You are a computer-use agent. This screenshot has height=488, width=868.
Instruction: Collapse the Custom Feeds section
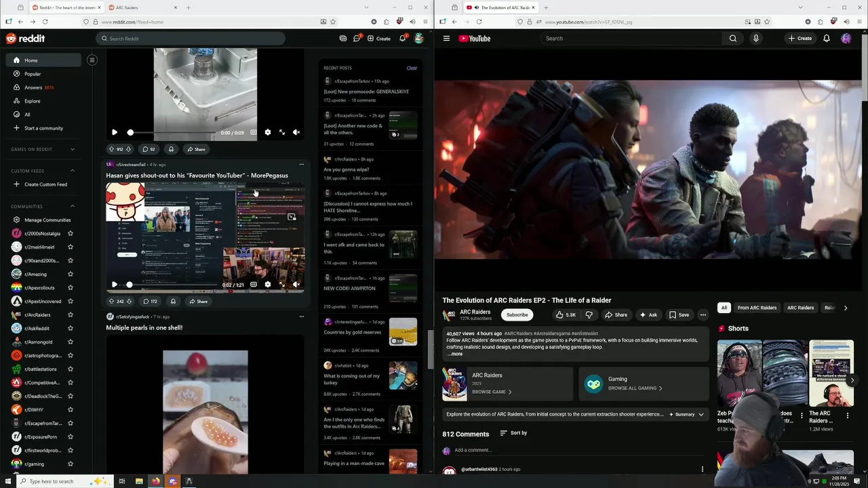coord(73,171)
